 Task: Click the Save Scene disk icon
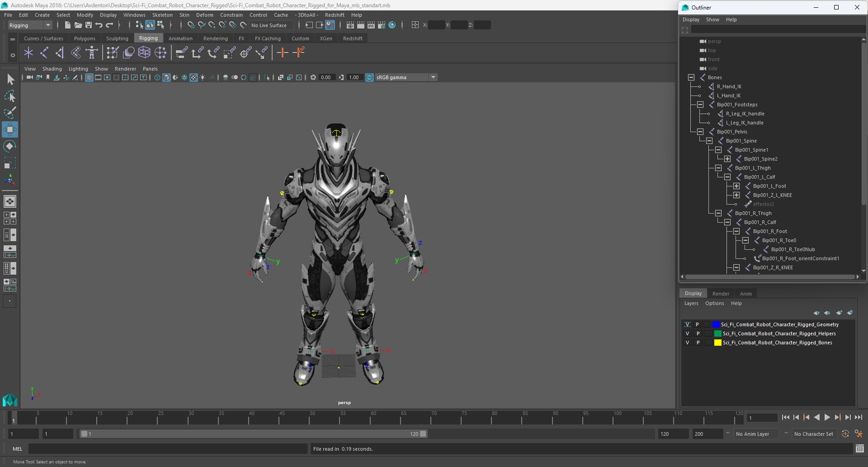[x=89, y=25]
